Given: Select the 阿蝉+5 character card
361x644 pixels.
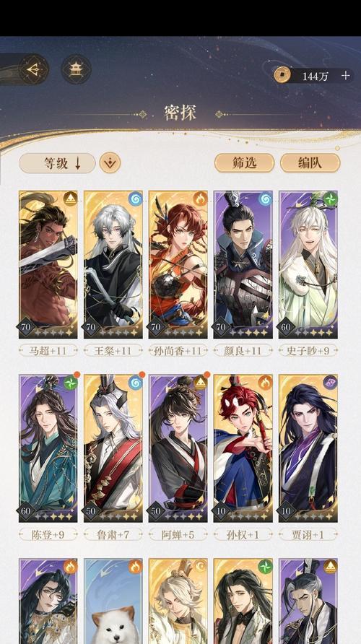Looking at the screenshot, I should [x=178, y=448].
